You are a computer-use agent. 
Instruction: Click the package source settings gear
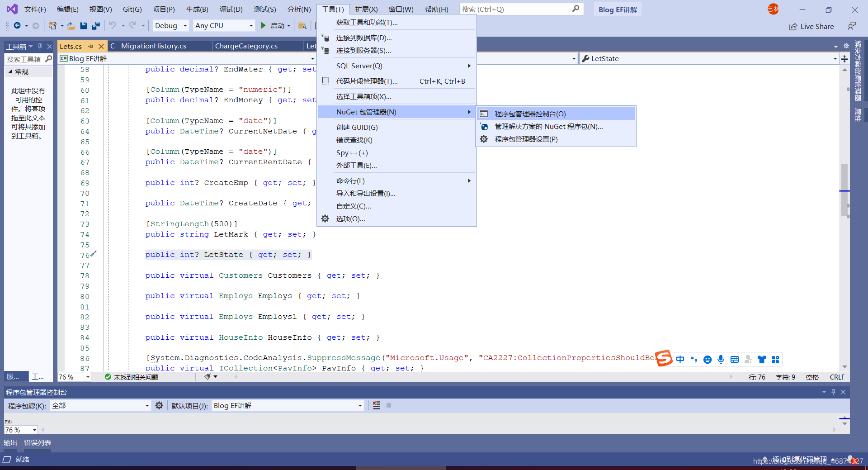click(x=159, y=405)
